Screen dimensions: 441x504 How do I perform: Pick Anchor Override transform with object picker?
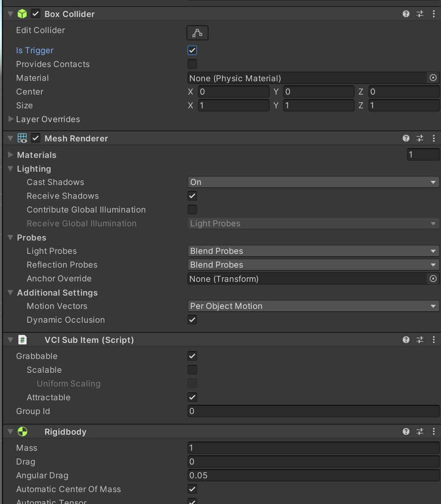433,279
